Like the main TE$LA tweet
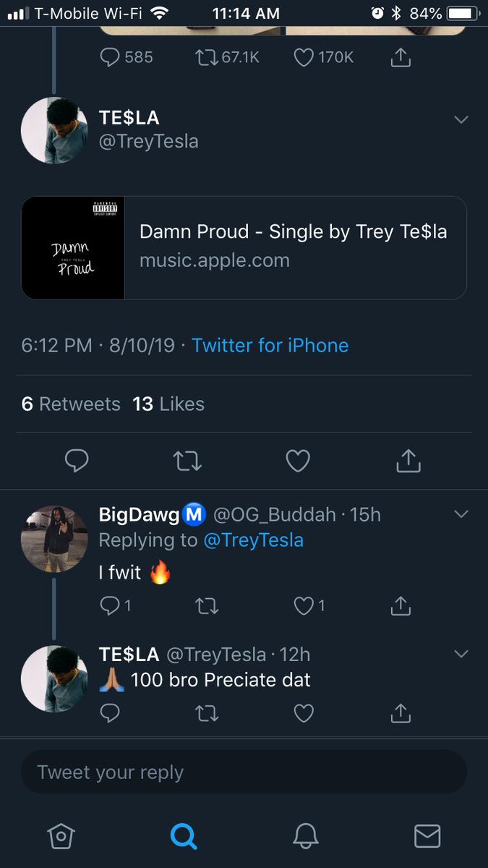This screenshot has height=868, width=488. click(x=298, y=460)
